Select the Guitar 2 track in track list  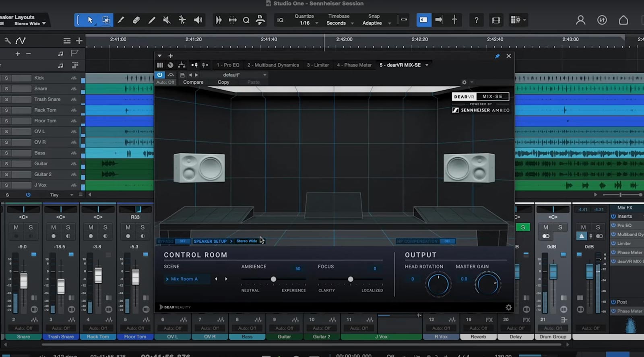point(43,174)
